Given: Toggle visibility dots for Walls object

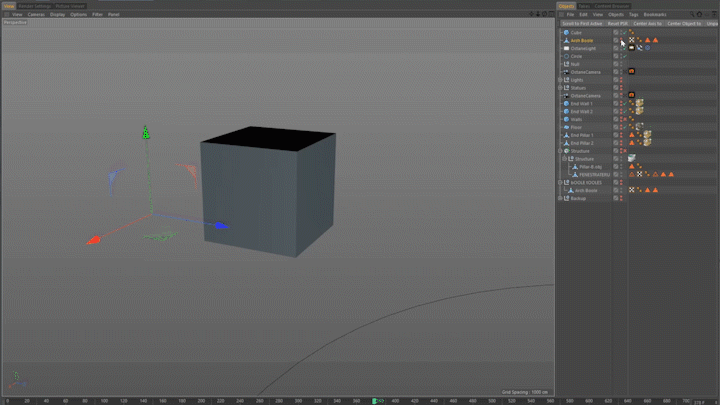Looking at the screenshot, I should [621, 119].
